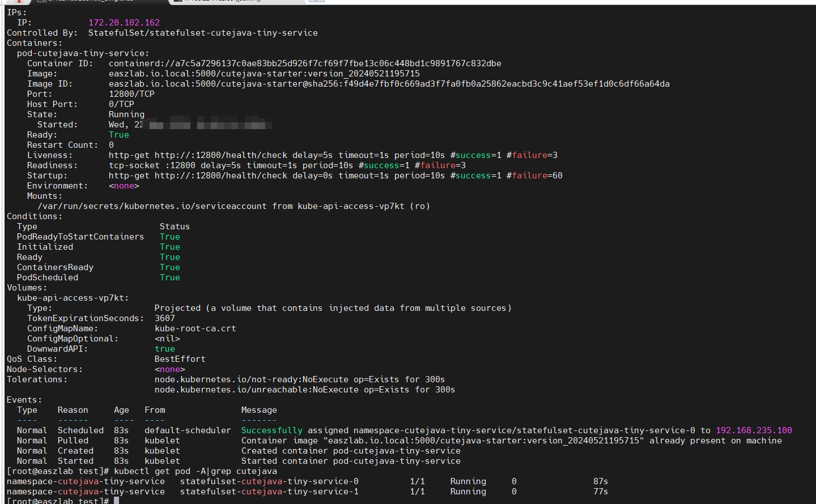Click the statefulset-cutejava-tiny-service-0 pod name
The image size is (816, 504).
click(x=269, y=481)
